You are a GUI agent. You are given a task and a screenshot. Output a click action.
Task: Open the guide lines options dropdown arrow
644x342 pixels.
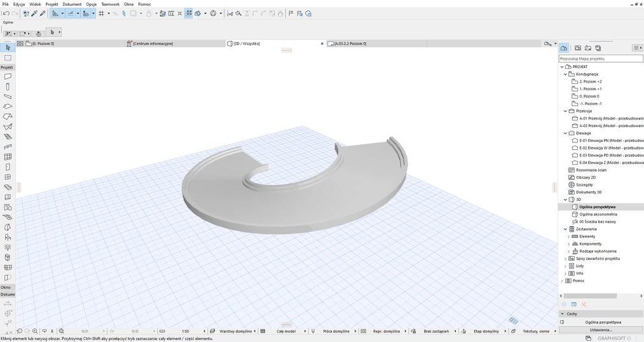pyautogui.click(x=62, y=13)
